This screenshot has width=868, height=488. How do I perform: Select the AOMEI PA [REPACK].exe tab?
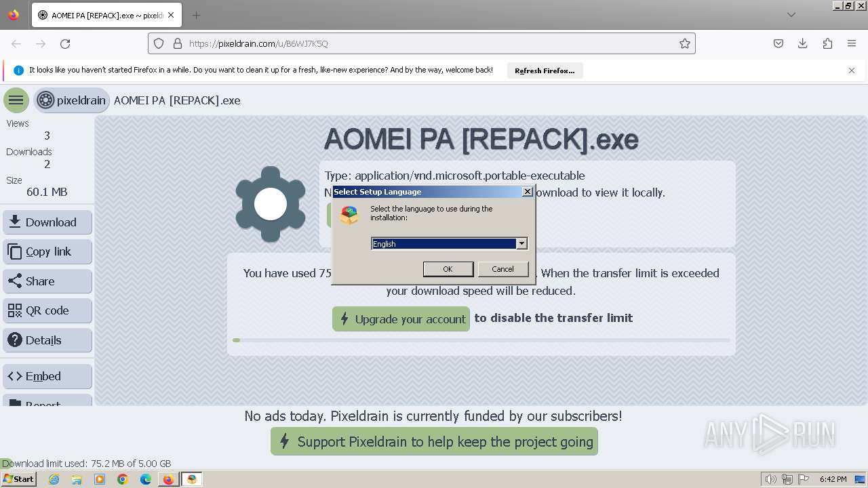coord(106,15)
